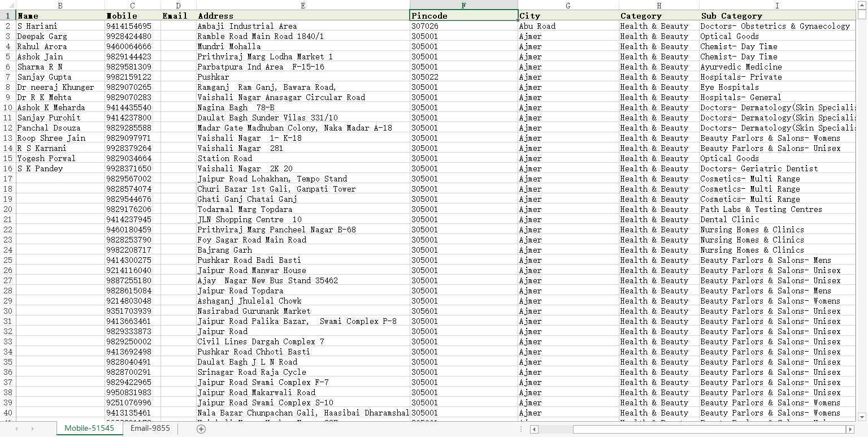The width and height of the screenshot is (868, 437).
Task: Select mobile number 9251076996
Action: 133,403
